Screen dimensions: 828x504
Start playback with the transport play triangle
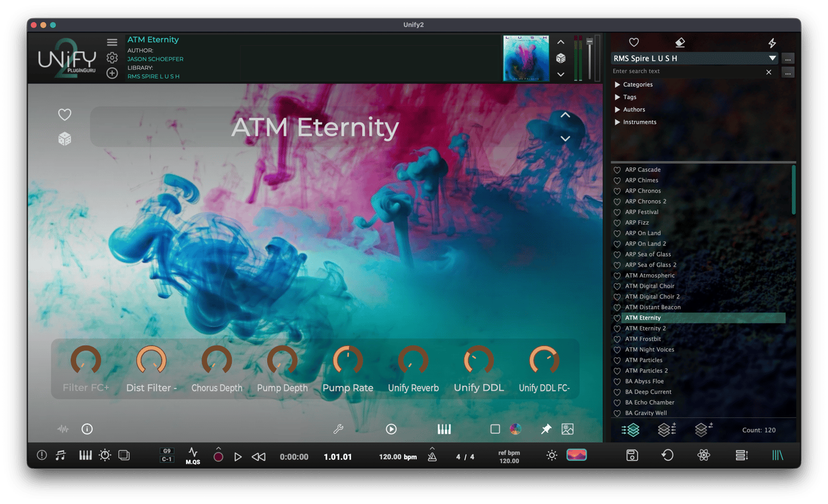(x=238, y=457)
